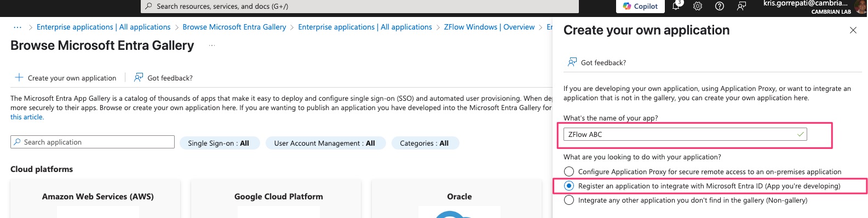
Task: Go to Browse Microsoft Entra Gallery breadcrumb
Action: pos(234,27)
